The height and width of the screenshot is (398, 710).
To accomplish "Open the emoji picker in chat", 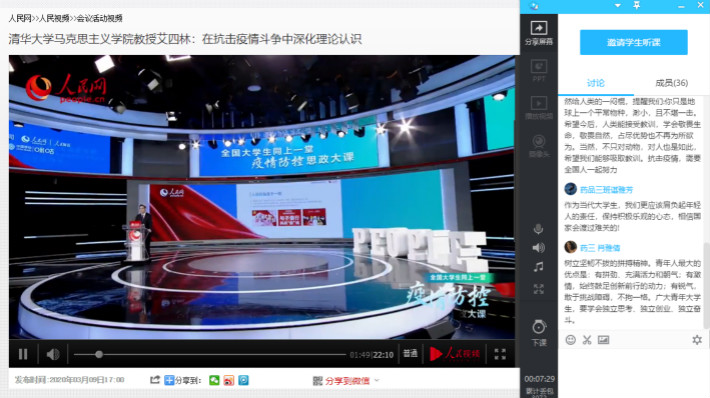I will pyautogui.click(x=571, y=340).
